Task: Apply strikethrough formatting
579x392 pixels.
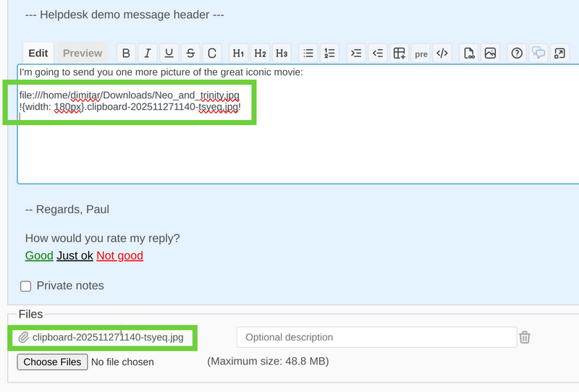Action: [190, 53]
